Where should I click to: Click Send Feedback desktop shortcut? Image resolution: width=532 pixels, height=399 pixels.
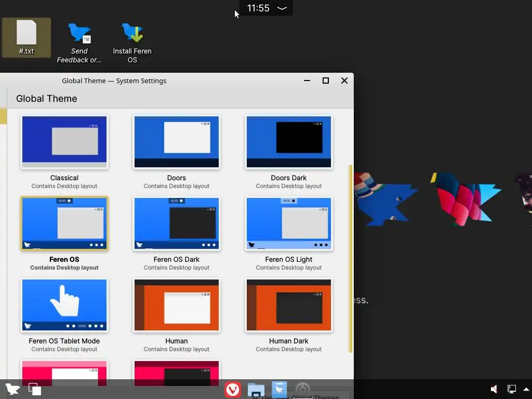[x=79, y=43]
